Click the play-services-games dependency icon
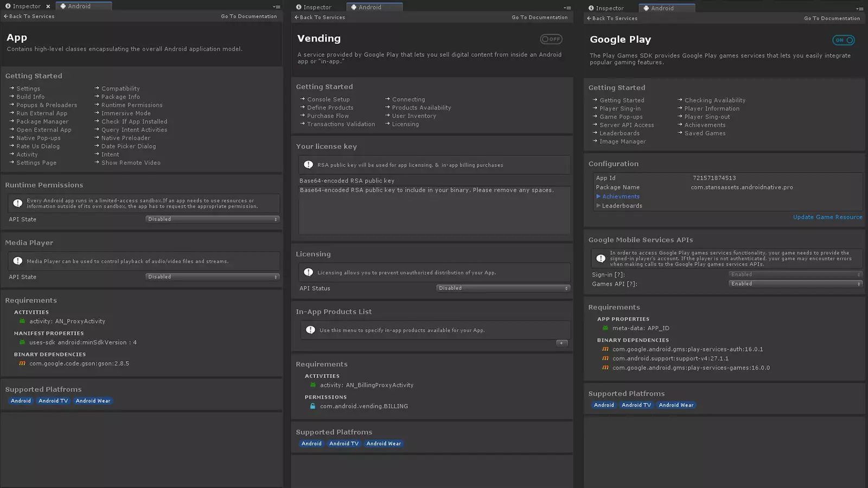This screenshot has height=488, width=868. [x=605, y=368]
